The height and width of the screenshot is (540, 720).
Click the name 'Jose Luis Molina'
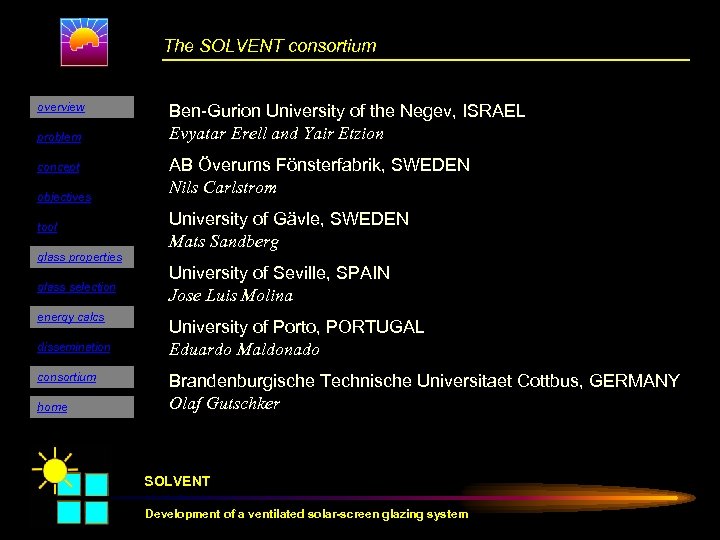[231, 295]
